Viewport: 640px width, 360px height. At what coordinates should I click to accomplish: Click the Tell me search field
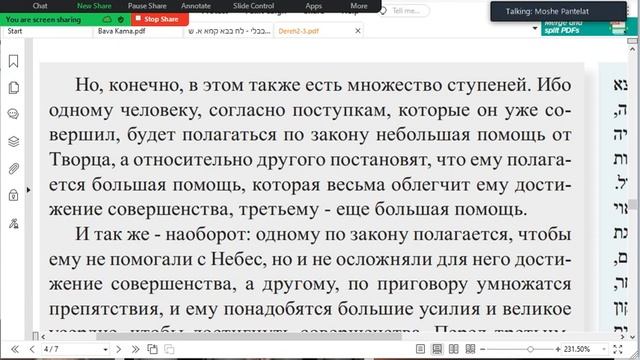point(405,11)
